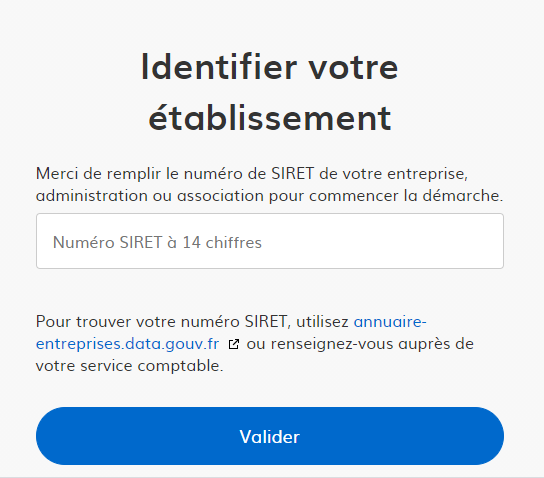Click "entreprises.data.gouv.fr" link portion
The height and width of the screenshot is (478, 544).
127,344
